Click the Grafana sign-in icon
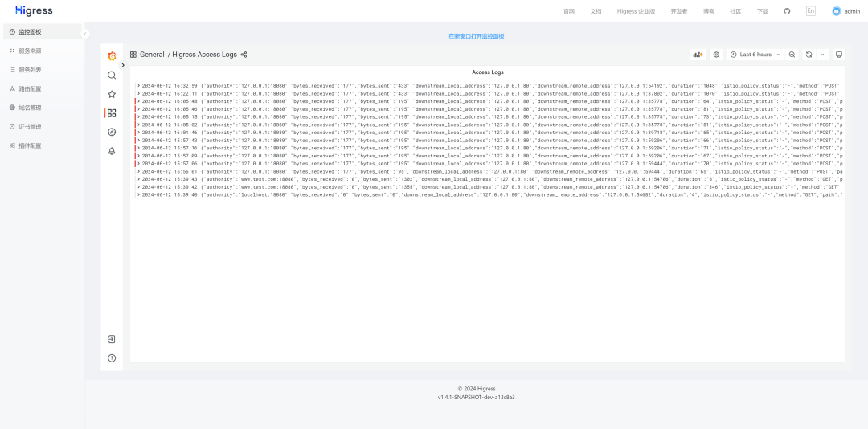This screenshot has width=868, height=429. click(112, 339)
